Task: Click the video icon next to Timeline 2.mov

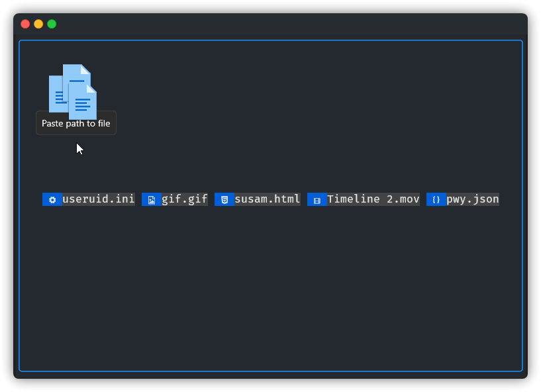Action: click(317, 199)
